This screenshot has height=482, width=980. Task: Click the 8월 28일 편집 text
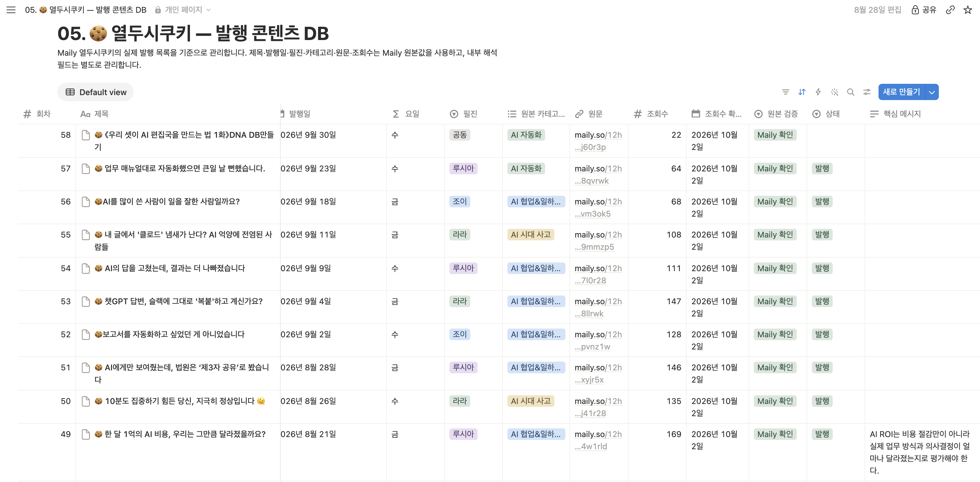(x=877, y=10)
